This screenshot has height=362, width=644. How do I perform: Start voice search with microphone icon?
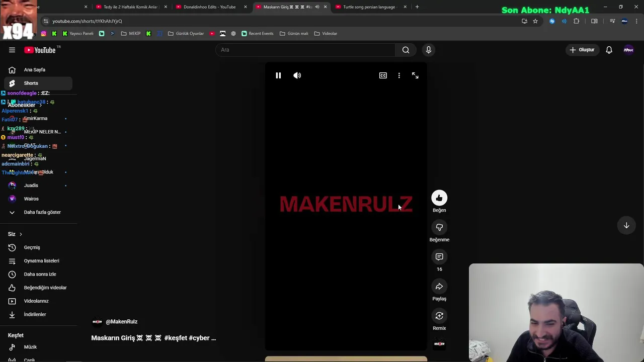click(429, 50)
